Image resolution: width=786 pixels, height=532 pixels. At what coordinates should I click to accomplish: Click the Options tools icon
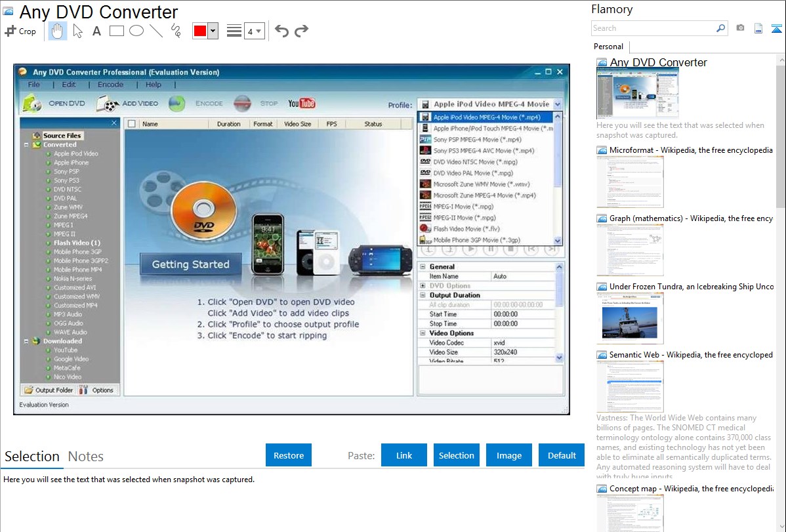tap(83, 390)
